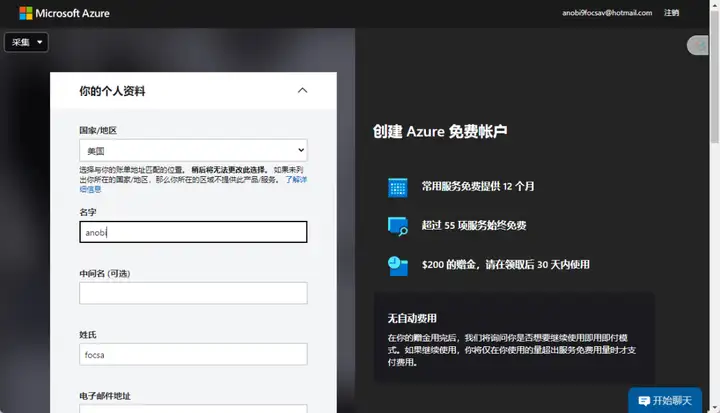The height and width of the screenshot is (413, 720).
Task: Click the gray circular button at top right
Action: [698, 45]
